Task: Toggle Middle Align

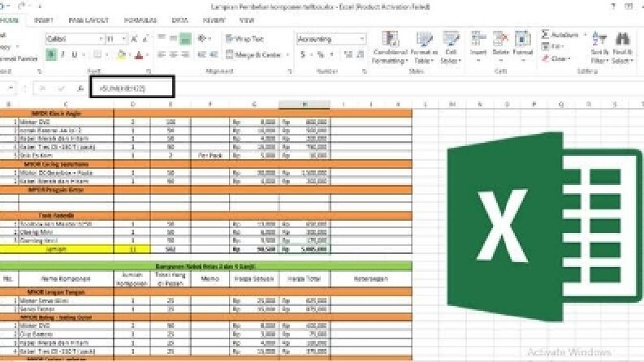Action: 173,39
